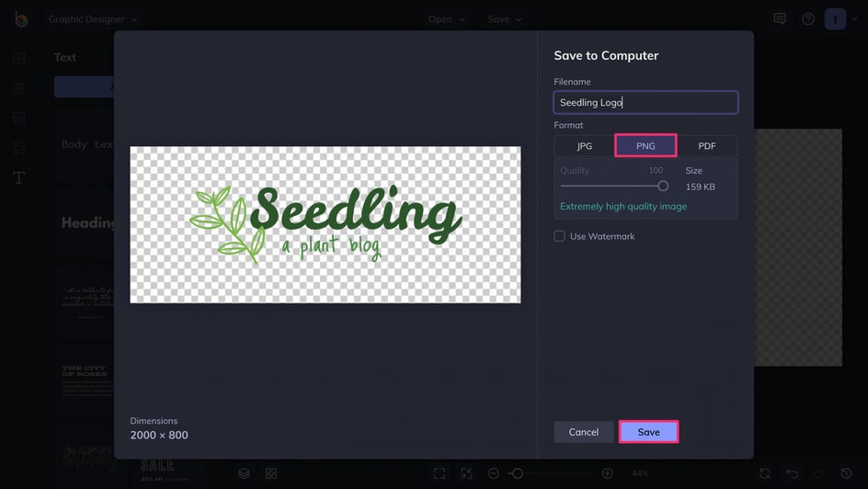Adjust the bottom zoom slider handle
Viewport: 868px width, 489px height.
tap(517, 473)
